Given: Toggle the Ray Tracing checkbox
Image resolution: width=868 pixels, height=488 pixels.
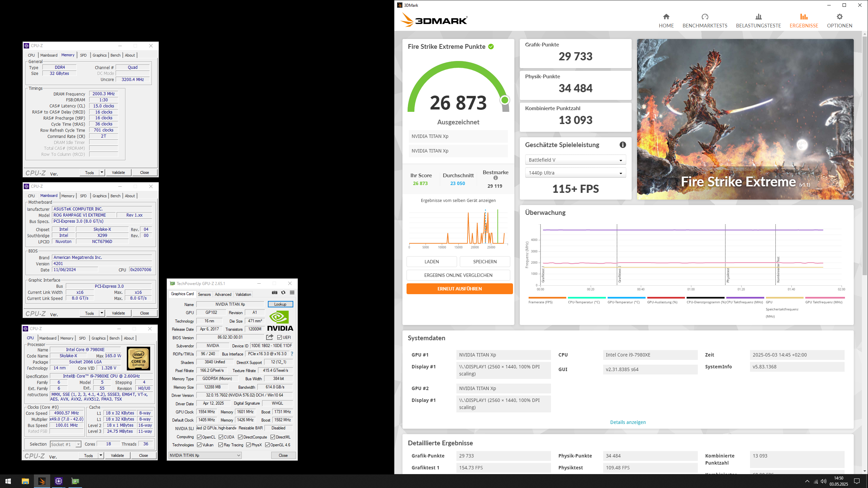Looking at the screenshot, I should click(x=221, y=445).
